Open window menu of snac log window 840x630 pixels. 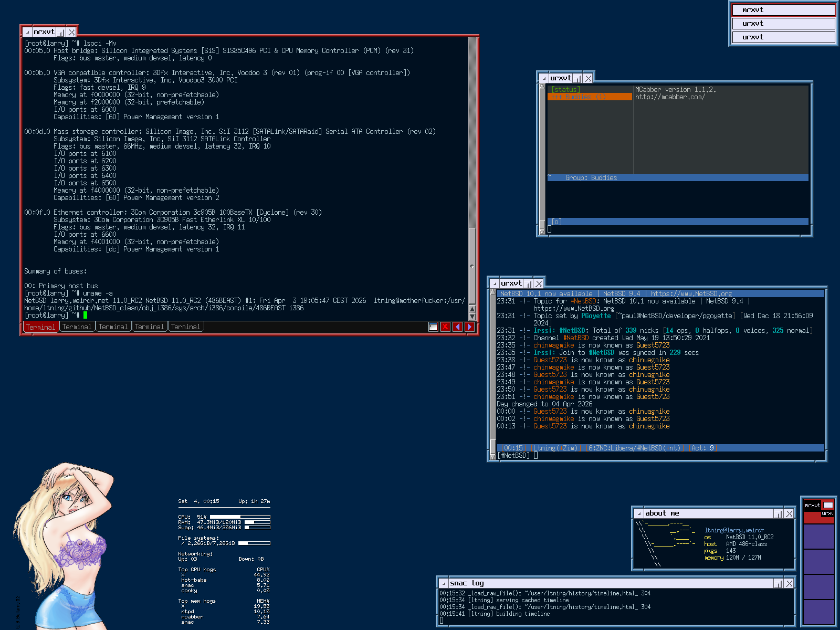tap(444, 584)
